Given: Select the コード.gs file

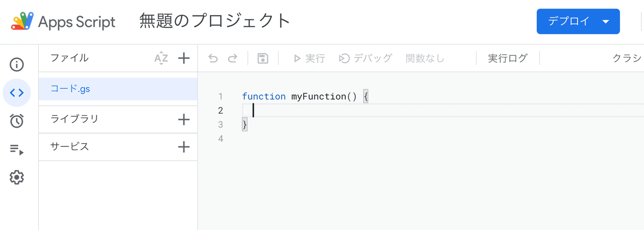Looking at the screenshot, I should tap(118, 89).
